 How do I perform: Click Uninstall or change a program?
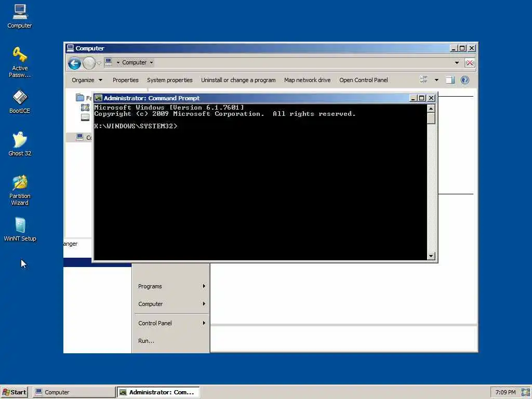click(x=238, y=80)
